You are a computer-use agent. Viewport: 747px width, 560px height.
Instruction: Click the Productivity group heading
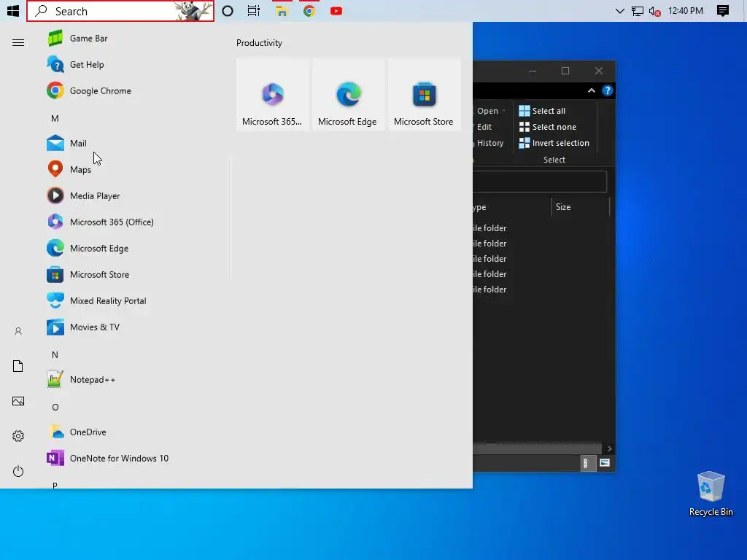(x=259, y=43)
